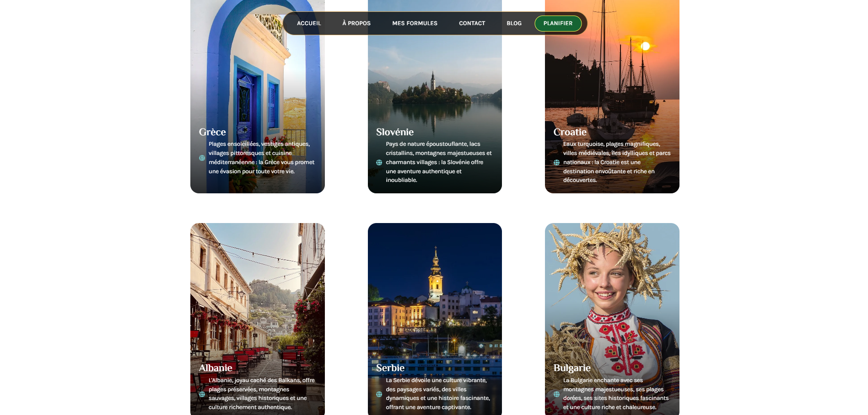868x415 pixels.
Task: Go to the Accueil menu item
Action: 309,23
